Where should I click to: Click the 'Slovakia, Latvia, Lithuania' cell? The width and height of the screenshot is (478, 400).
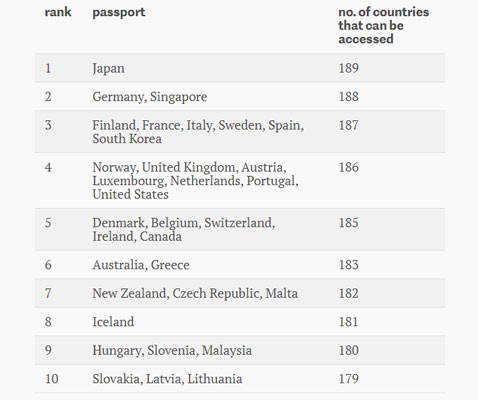point(167,379)
